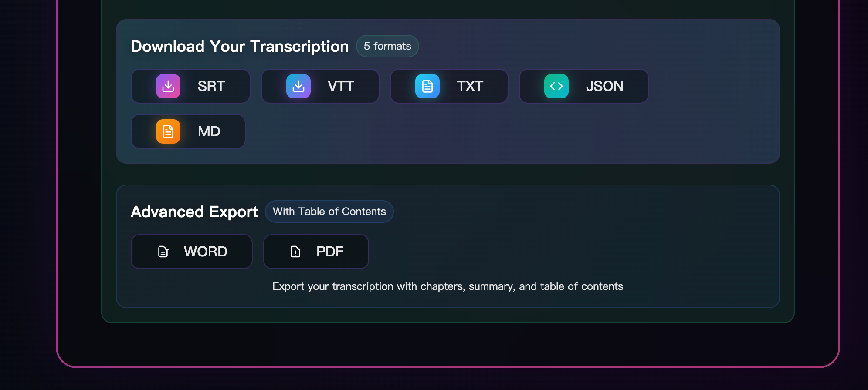This screenshot has width=868, height=390.
Task: Click the 'Advanced Export' heading
Action: 194,212
